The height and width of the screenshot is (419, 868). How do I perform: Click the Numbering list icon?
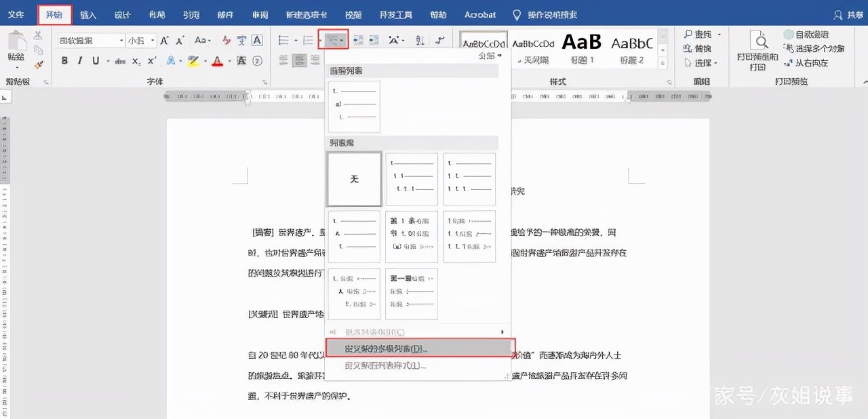click(308, 41)
